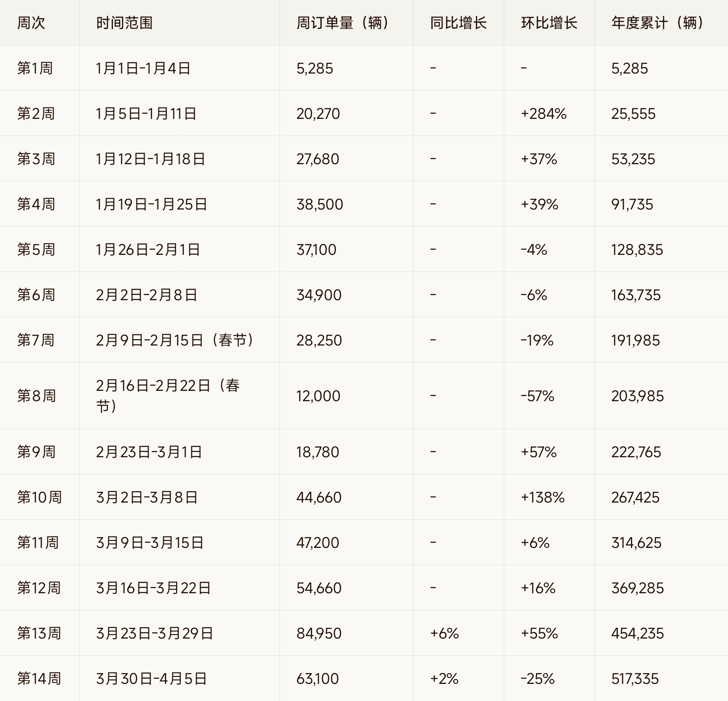This screenshot has width=728, height=701.
Task: Select the 2月9日-2月15日（春节）cell
Action: tap(175, 340)
